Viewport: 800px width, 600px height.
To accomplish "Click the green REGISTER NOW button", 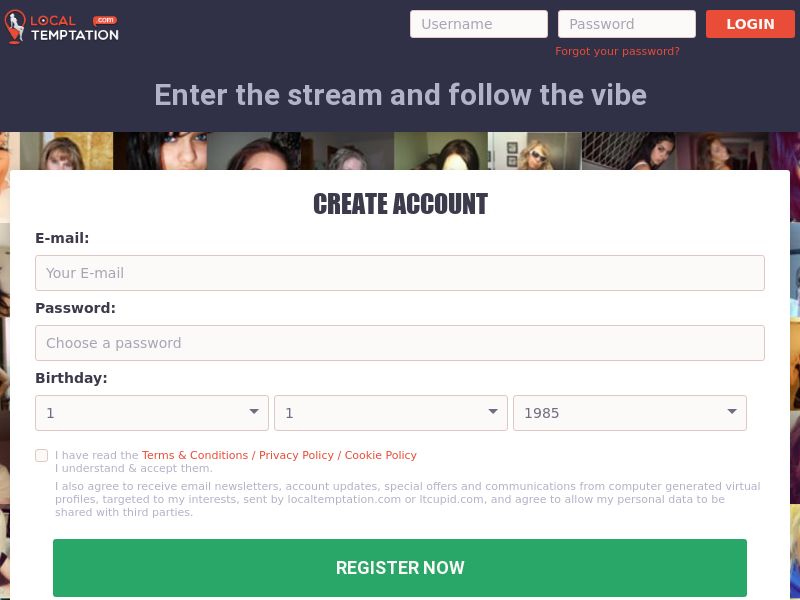I will [400, 568].
